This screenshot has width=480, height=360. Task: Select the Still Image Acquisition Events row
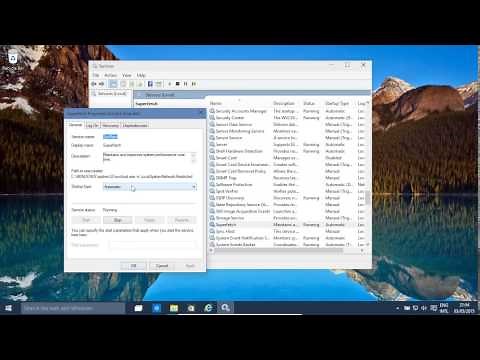[287, 211]
